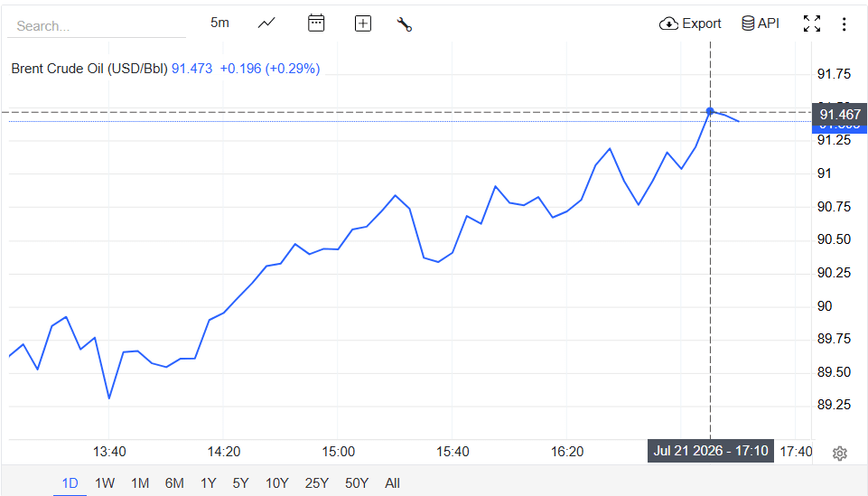Viewport: 868px width, 496px height.
Task: Click the Export cloud download icon
Action: [x=668, y=23]
